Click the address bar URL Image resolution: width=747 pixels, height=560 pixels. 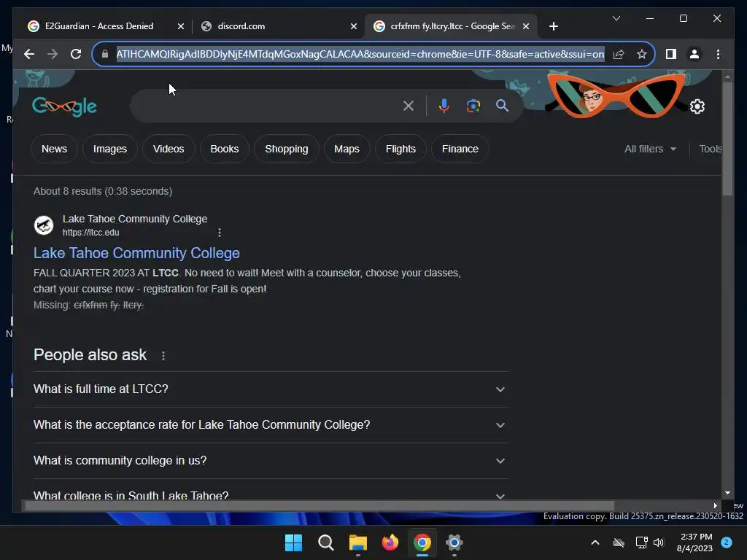[360, 54]
